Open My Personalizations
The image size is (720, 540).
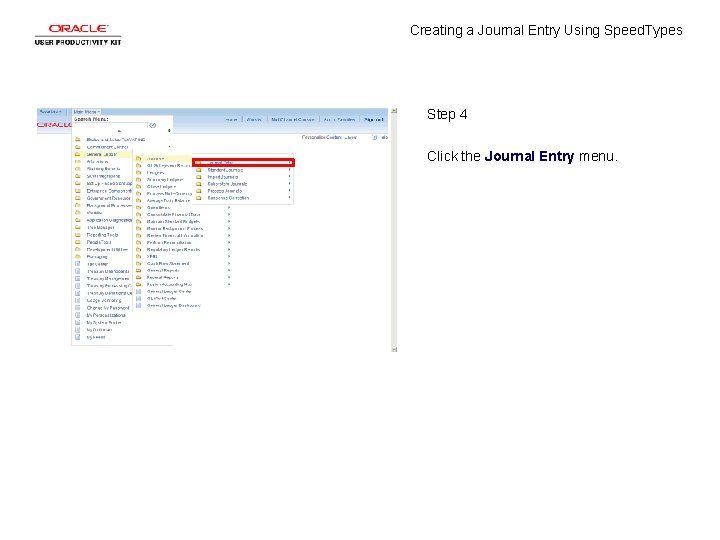(106, 315)
